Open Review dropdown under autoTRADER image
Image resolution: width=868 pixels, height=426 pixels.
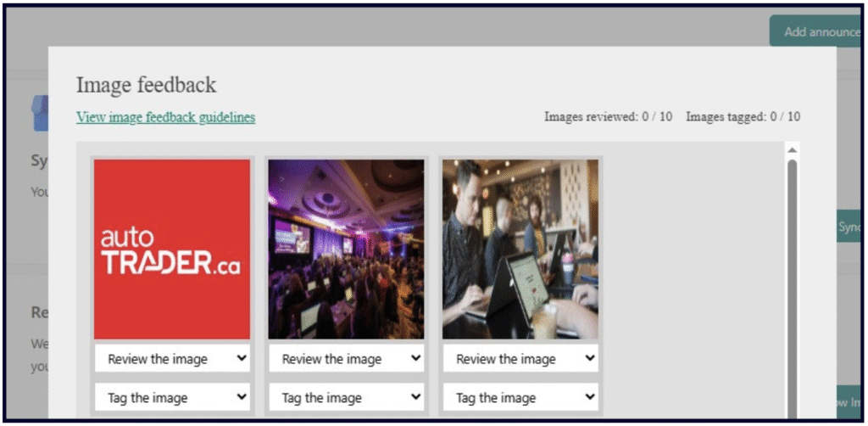pos(172,359)
